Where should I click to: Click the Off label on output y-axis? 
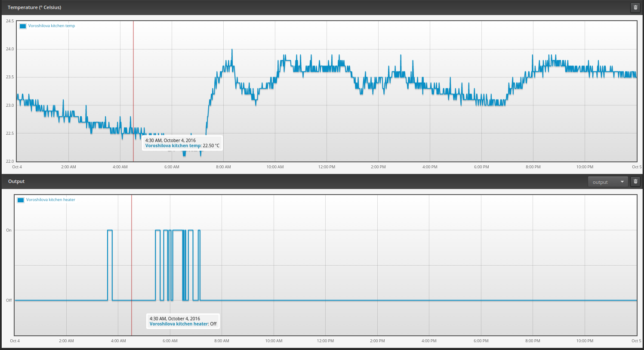click(x=9, y=300)
